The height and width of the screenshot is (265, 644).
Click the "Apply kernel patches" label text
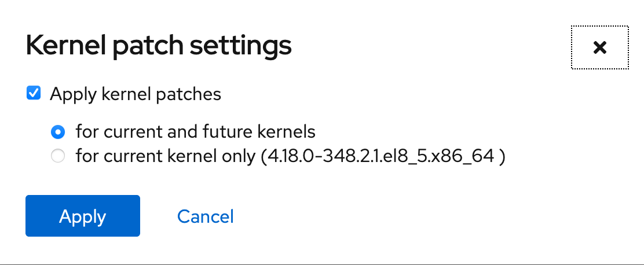click(x=136, y=94)
